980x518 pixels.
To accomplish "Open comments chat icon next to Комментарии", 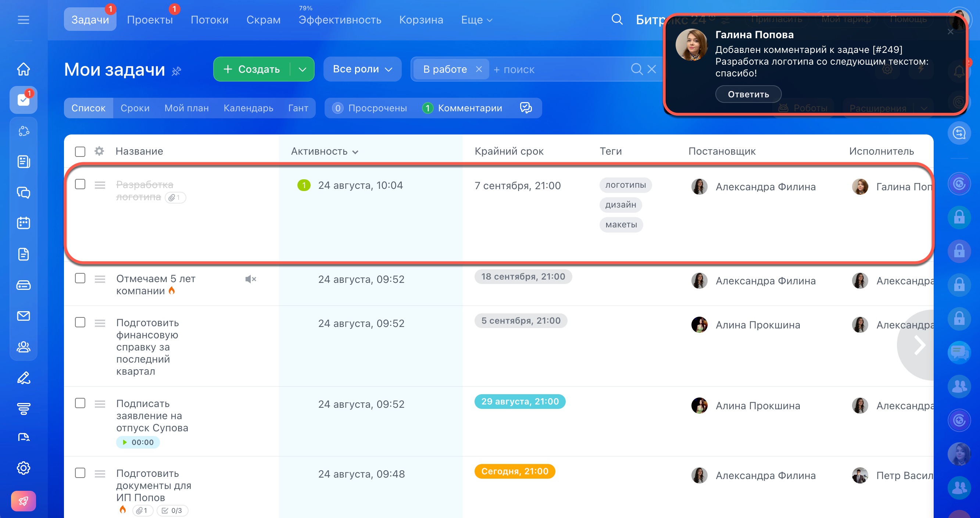I will [526, 108].
